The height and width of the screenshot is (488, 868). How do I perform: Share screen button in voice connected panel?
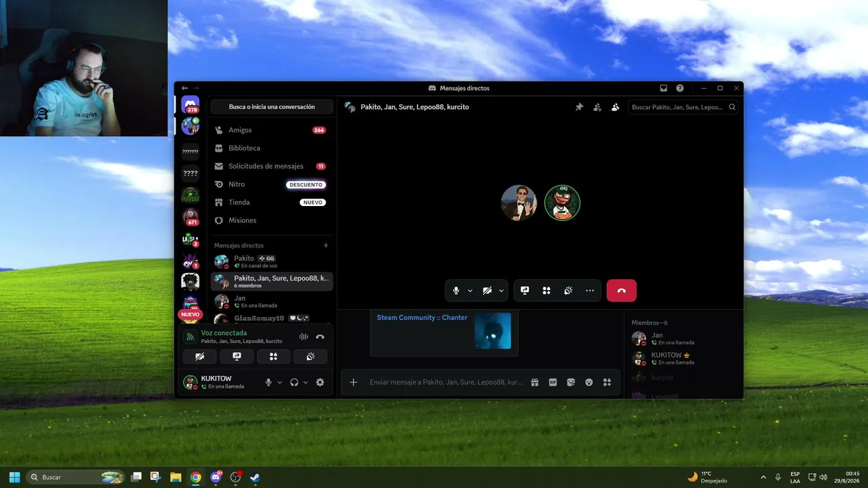237,356
